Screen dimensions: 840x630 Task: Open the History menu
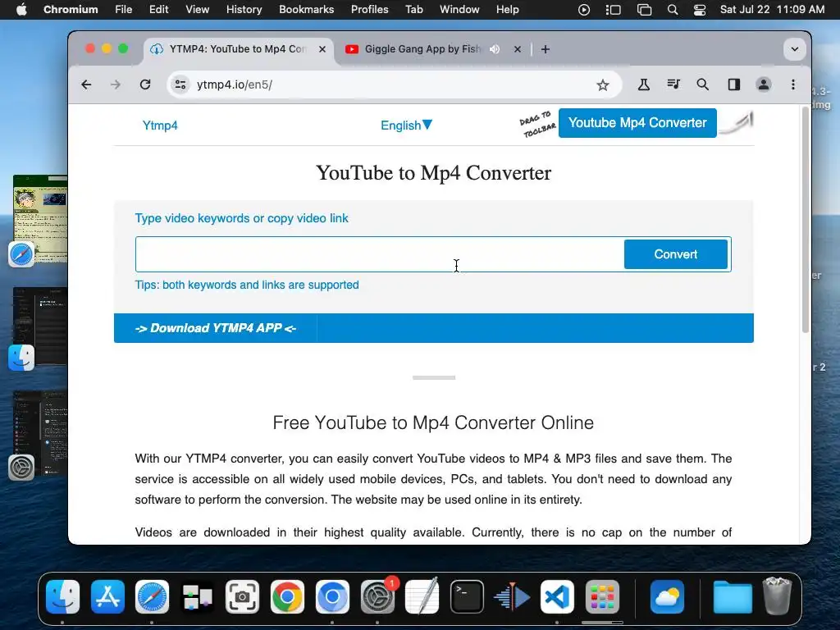tap(244, 10)
